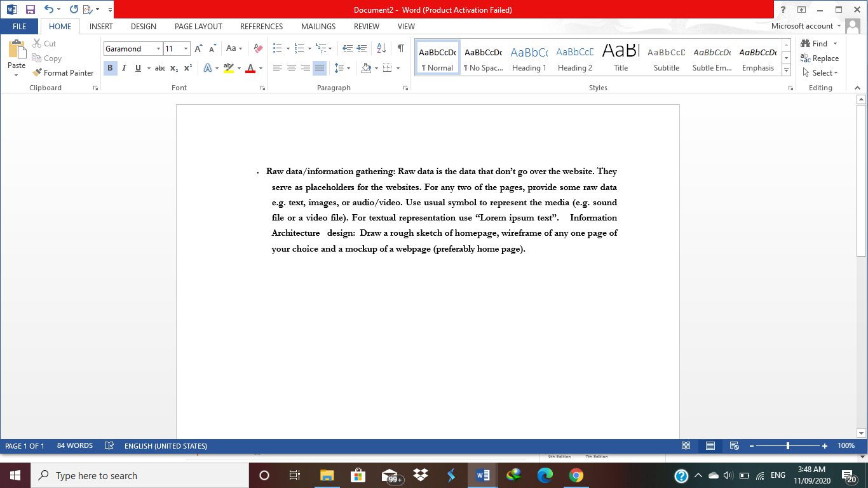Click the Windows search box
Screen dimensions: 868x488
(x=140, y=475)
